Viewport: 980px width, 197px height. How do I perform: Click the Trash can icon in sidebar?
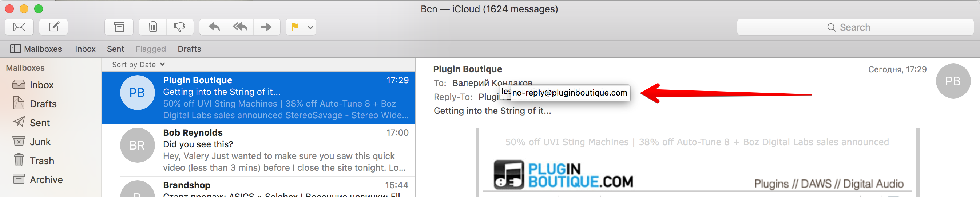[x=19, y=160]
